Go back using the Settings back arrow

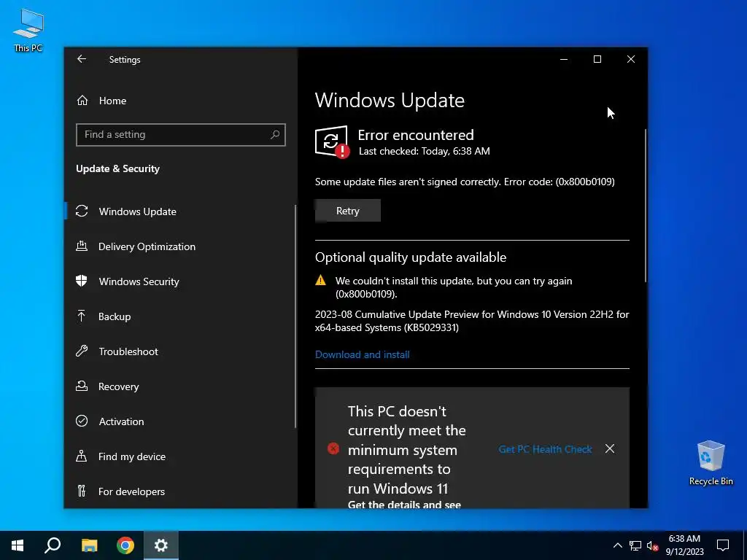[x=82, y=59]
